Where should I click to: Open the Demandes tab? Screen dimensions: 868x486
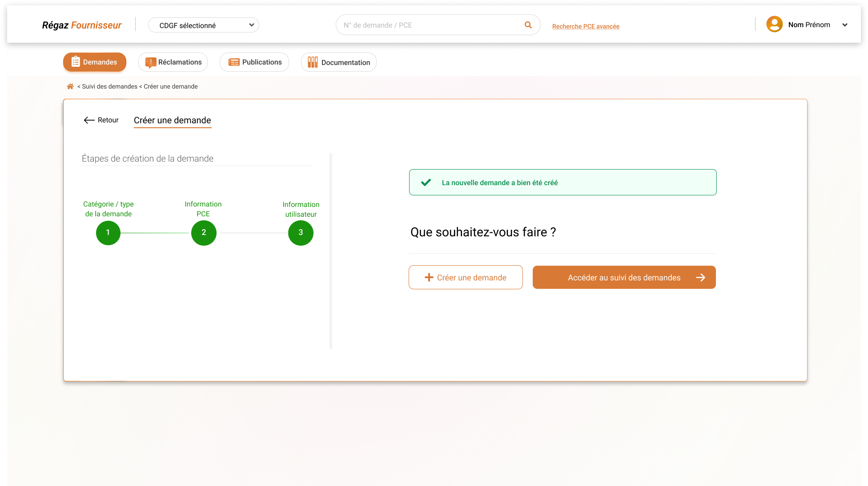click(x=95, y=62)
